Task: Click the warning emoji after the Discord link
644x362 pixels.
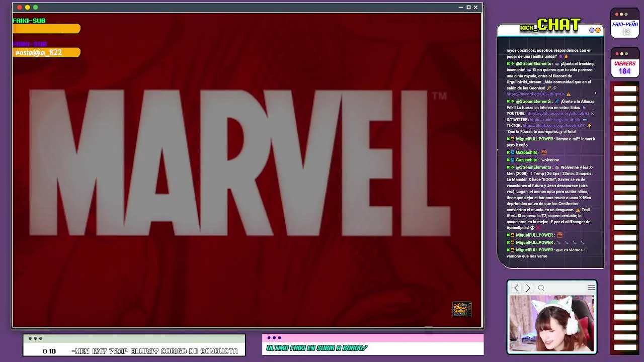Action: (569, 94)
